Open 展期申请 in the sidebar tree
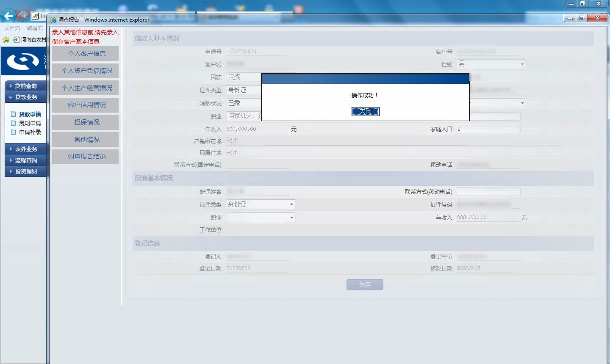The height and width of the screenshot is (364, 610). (x=30, y=123)
